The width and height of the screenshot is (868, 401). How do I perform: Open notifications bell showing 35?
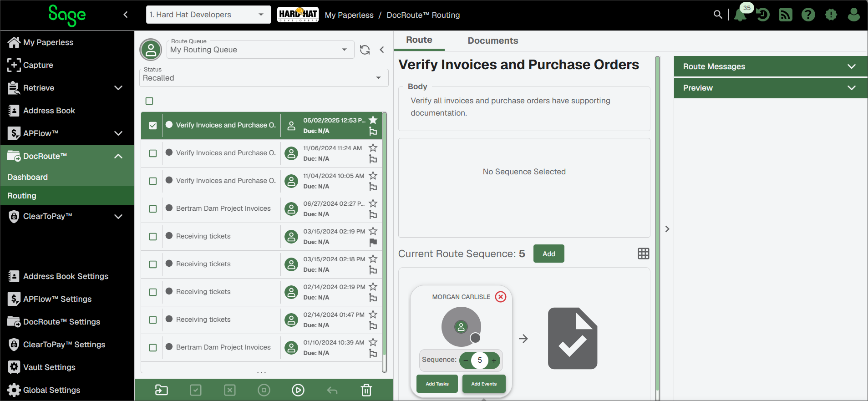(x=740, y=15)
